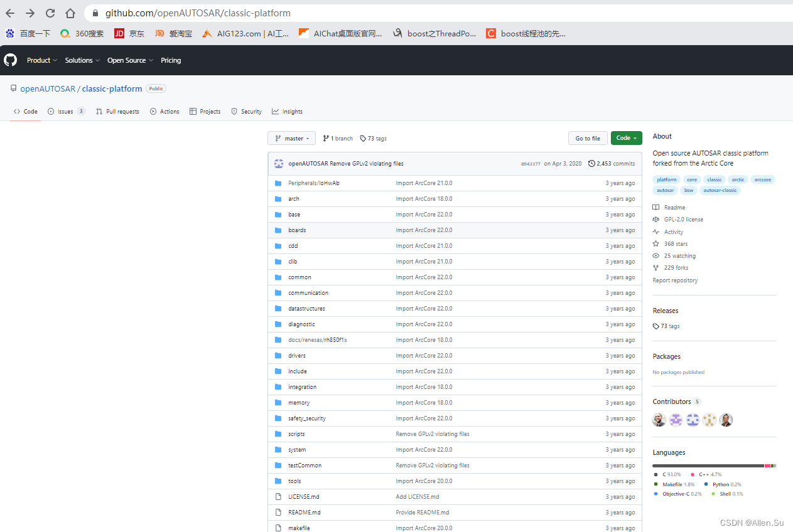Click the GitHub logo icon
793x532 pixels.
[11, 60]
